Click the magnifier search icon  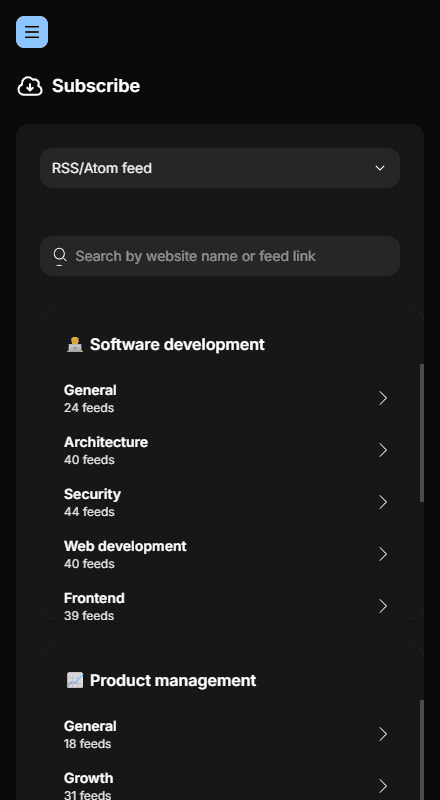60,255
